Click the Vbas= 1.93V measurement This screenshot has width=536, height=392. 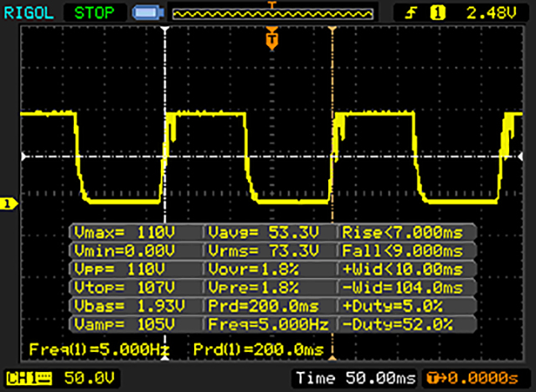click(130, 306)
